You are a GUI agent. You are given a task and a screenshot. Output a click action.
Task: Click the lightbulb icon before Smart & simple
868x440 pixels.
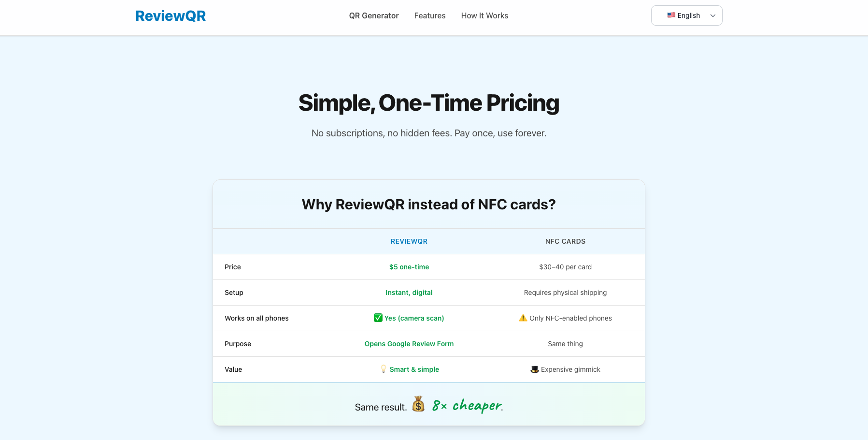pyautogui.click(x=383, y=369)
